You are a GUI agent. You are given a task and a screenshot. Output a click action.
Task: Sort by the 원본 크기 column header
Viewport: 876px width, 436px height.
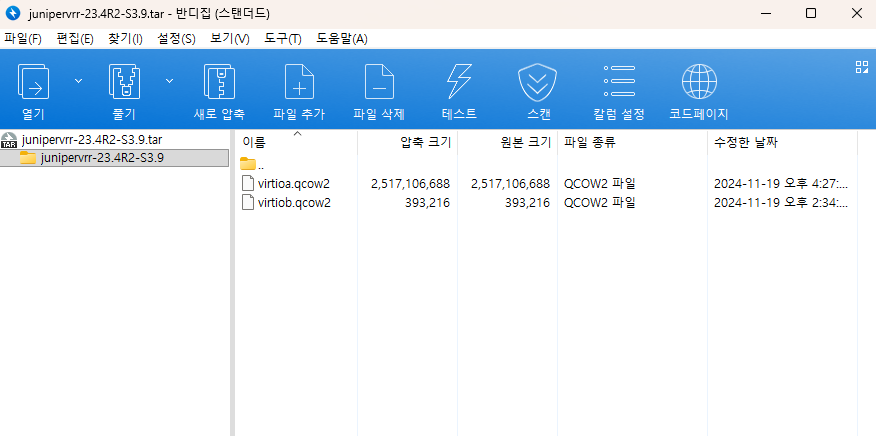click(508, 143)
